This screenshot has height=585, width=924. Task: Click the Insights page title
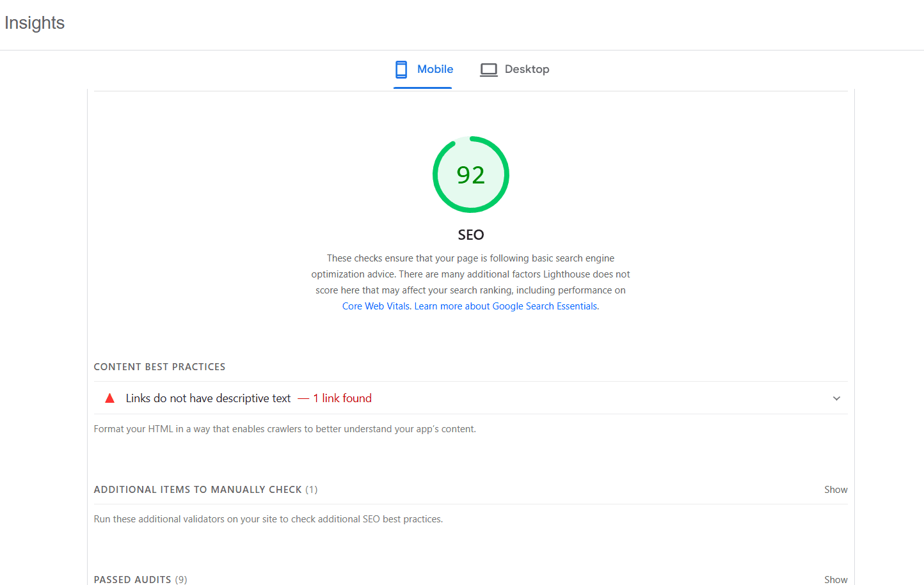tap(35, 22)
